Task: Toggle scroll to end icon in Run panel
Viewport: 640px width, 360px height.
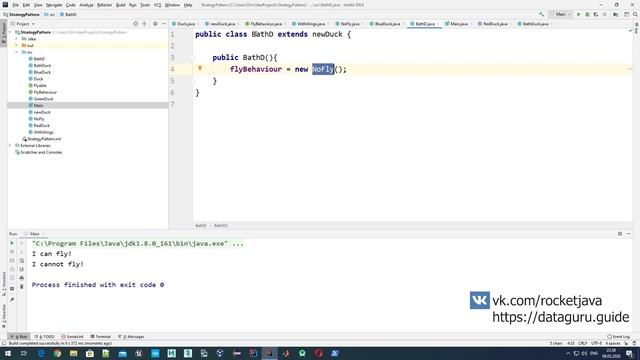Action: (22, 269)
